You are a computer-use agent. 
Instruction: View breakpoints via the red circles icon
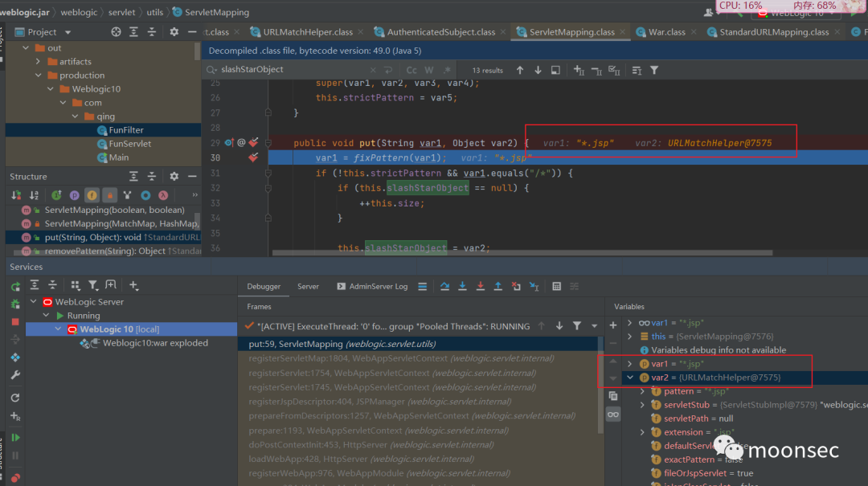click(x=15, y=478)
